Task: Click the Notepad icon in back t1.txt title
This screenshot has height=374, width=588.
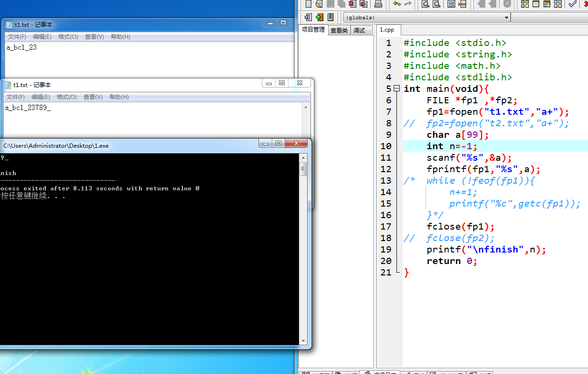Action: (x=9, y=24)
